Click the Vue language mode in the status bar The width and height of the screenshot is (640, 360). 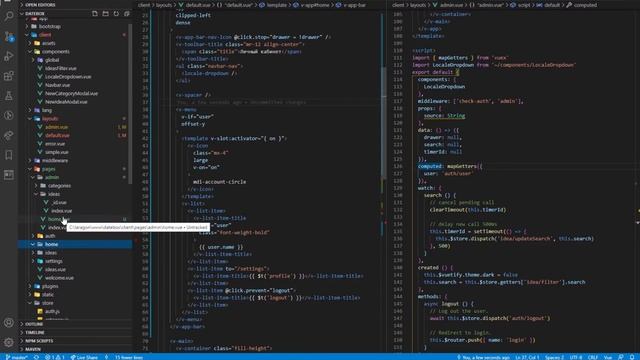click(608, 357)
